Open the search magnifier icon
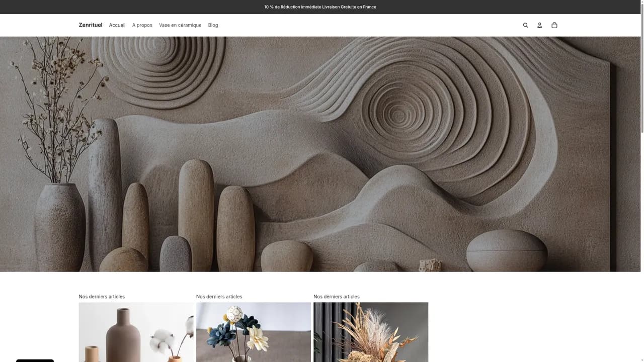 pos(525,25)
